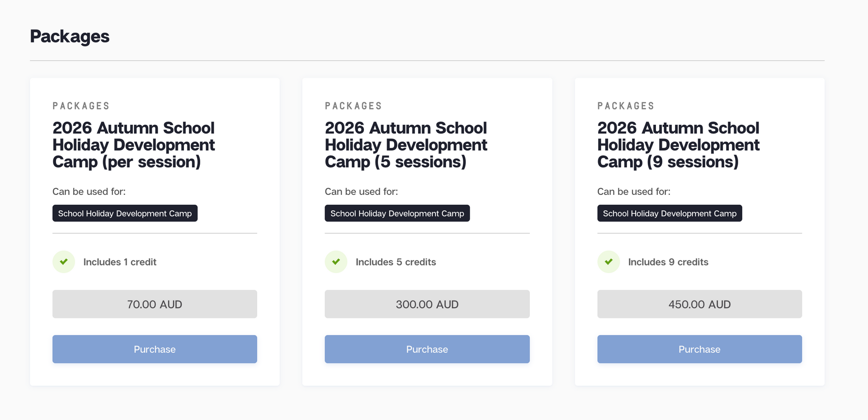Purchase the per session camp package
868x420 pixels.
click(155, 349)
